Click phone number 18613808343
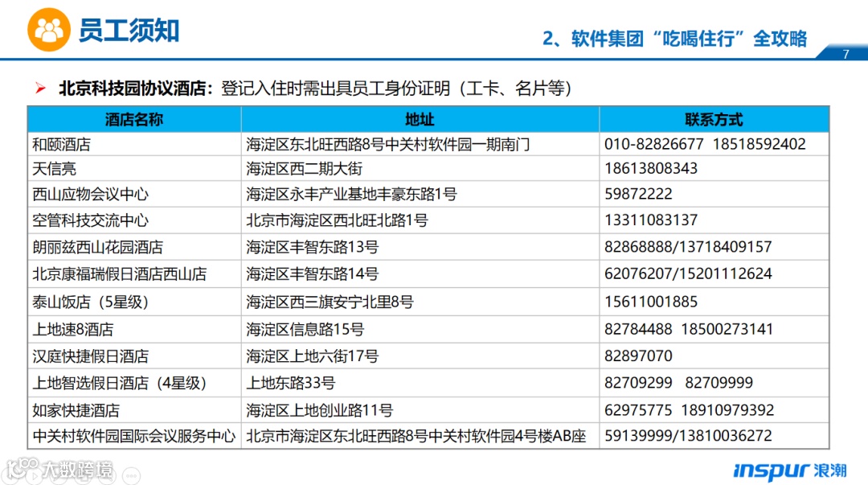Viewport: 868px width, 485px height. tap(650, 168)
